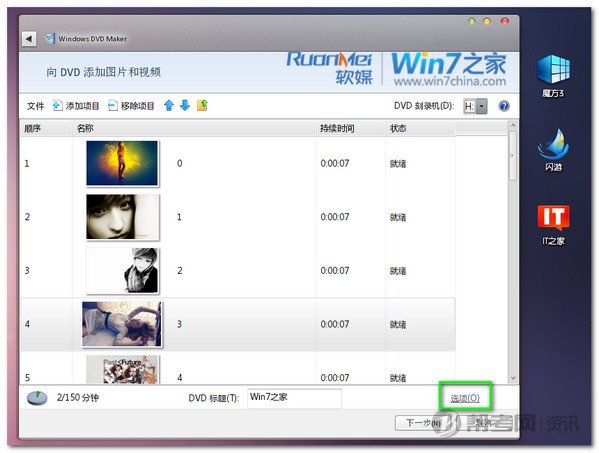Click the 下一步 next button
The width and height of the screenshot is (599, 453).
(x=421, y=423)
